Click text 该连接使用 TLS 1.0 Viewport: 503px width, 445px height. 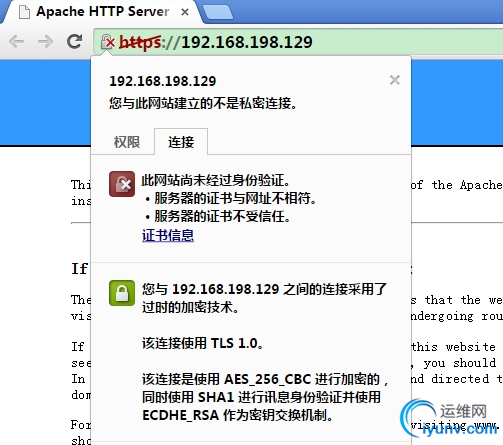click(x=202, y=343)
